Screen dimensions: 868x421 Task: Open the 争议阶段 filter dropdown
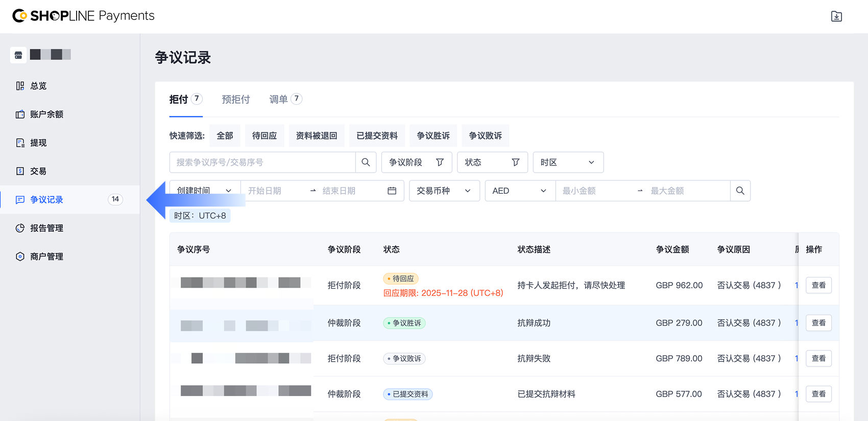tap(417, 162)
